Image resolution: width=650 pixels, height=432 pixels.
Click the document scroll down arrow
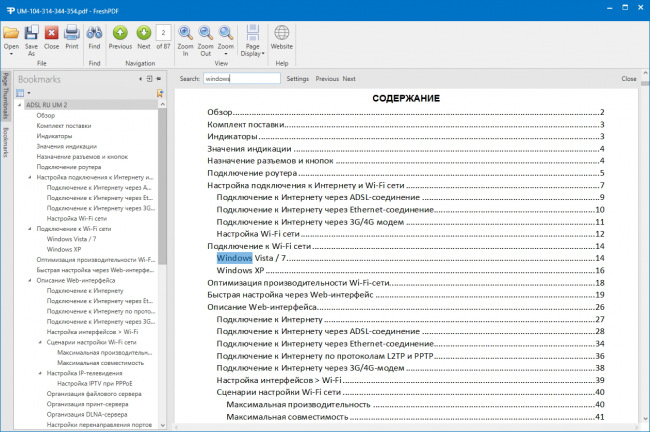645,419
